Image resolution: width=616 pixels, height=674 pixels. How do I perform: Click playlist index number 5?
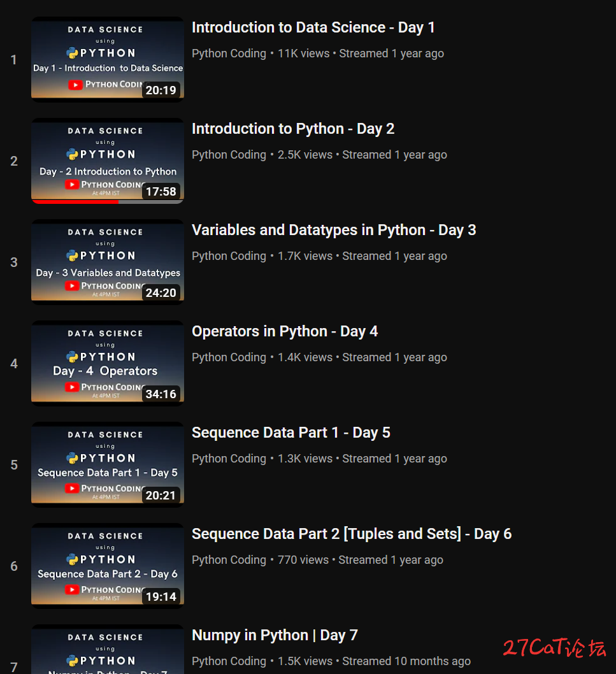(x=14, y=464)
